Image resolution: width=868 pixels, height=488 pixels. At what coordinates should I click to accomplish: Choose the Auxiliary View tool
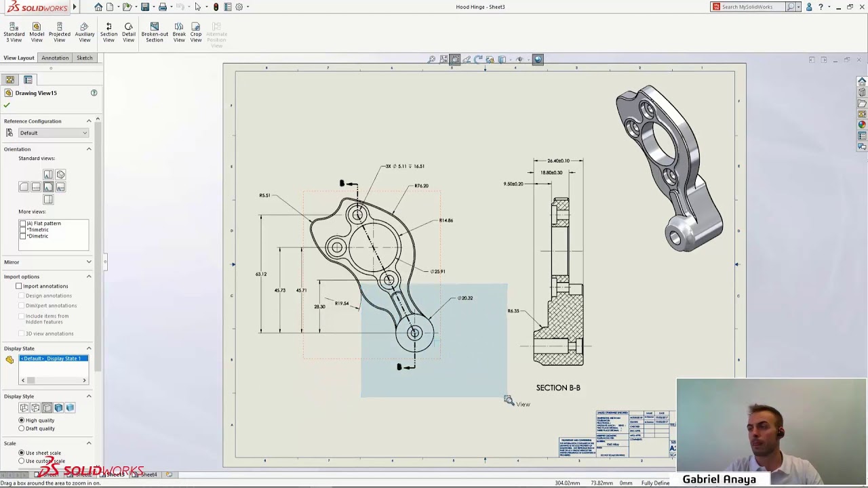pyautogui.click(x=85, y=33)
